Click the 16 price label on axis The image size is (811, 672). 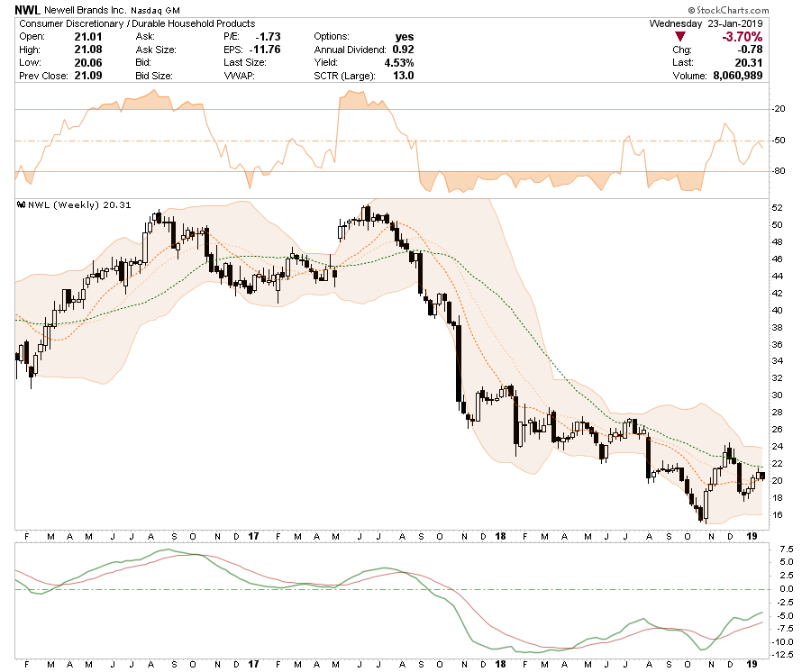pyautogui.click(x=777, y=515)
